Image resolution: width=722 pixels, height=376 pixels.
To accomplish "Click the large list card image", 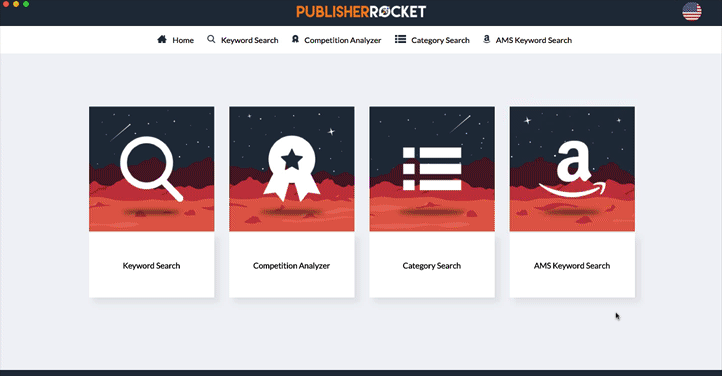I will click(432, 169).
